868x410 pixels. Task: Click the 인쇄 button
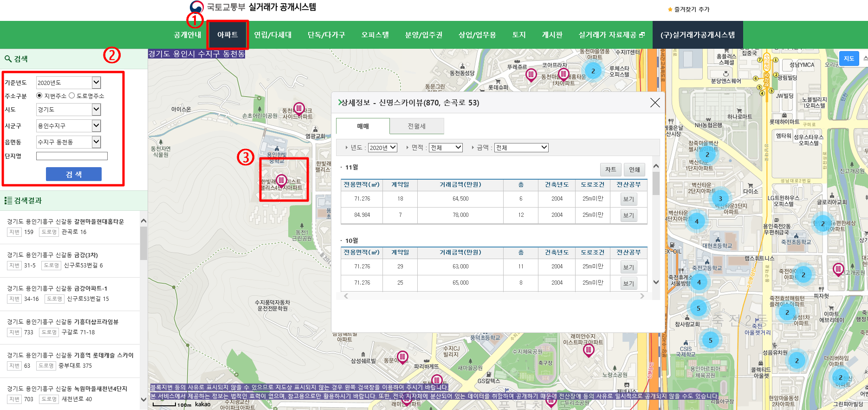(x=635, y=169)
